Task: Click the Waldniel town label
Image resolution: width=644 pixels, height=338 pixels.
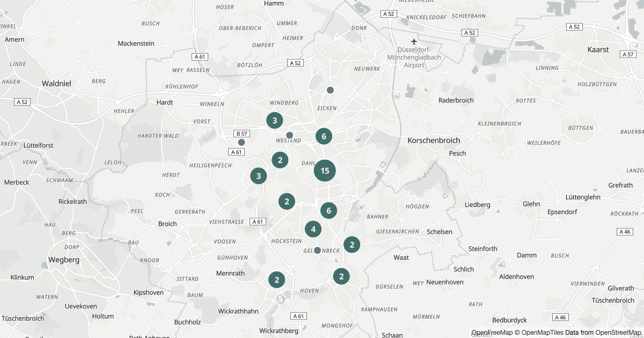Action: point(56,83)
